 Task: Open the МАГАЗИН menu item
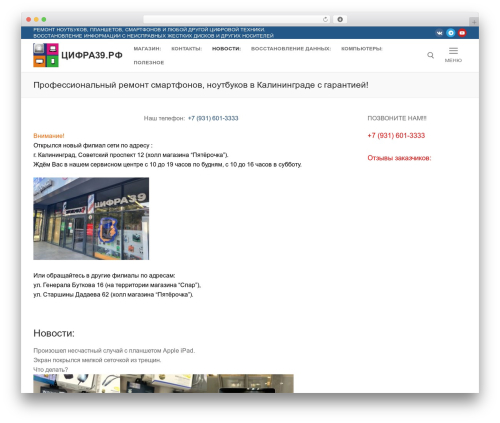147,49
